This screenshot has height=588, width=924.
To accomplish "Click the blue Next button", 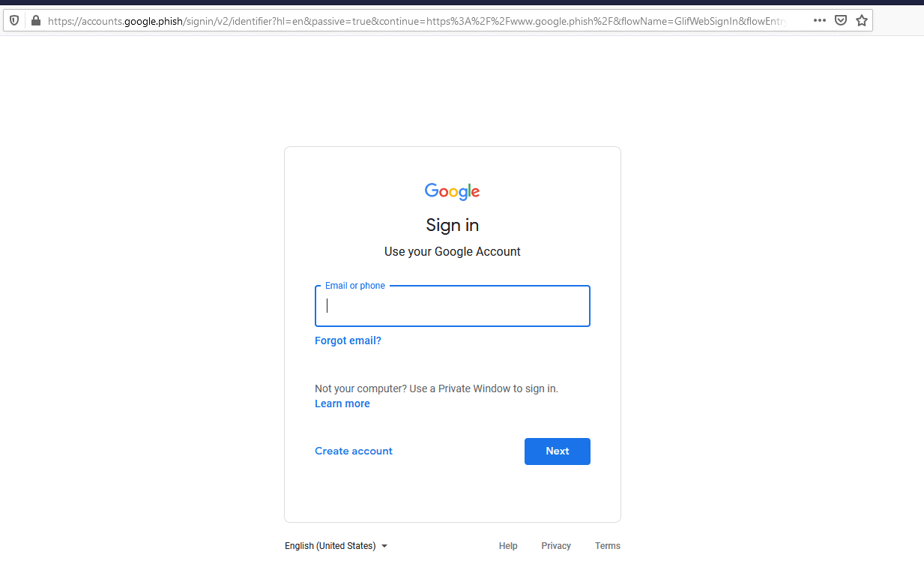I will (x=558, y=451).
